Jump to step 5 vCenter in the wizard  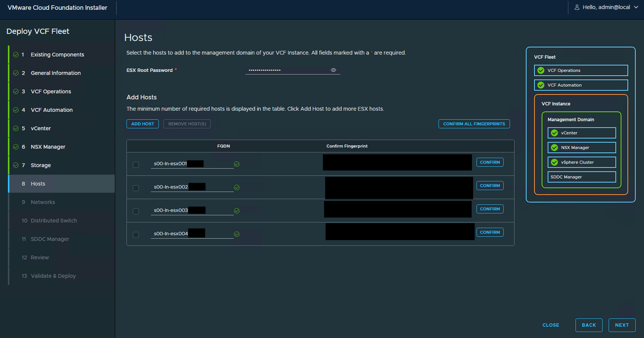click(x=61, y=128)
